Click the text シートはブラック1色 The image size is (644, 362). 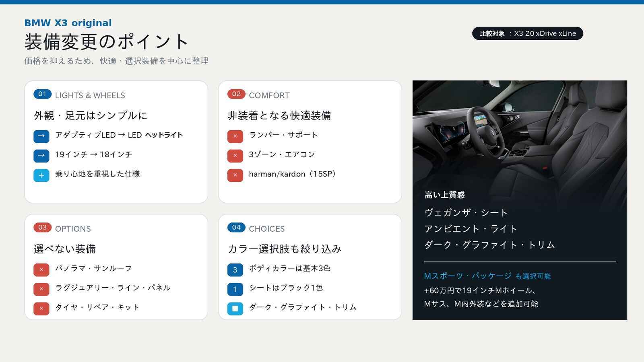(x=286, y=288)
